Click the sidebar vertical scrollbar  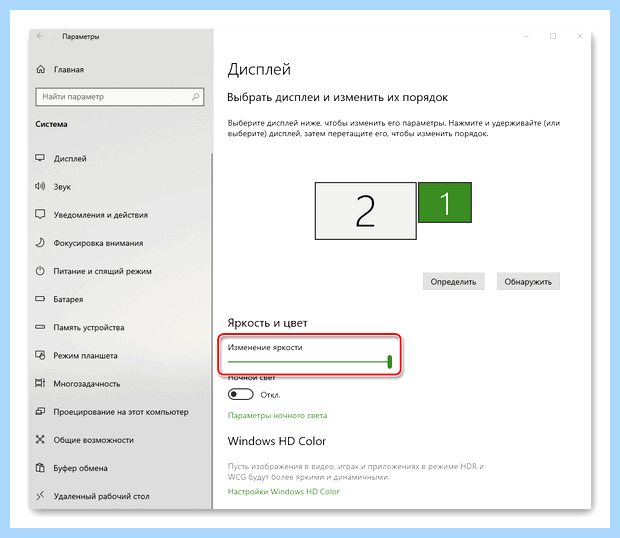[x=212, y=330]
